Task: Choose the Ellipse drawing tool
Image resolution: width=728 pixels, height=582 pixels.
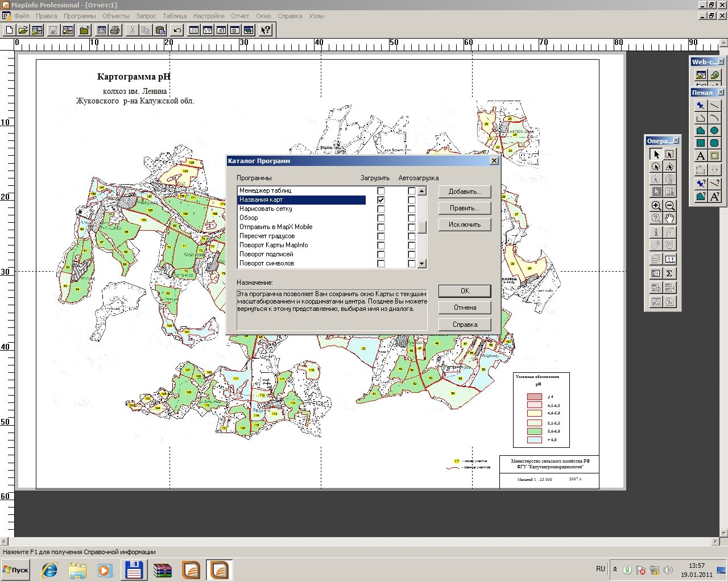Action: [714, 131]
